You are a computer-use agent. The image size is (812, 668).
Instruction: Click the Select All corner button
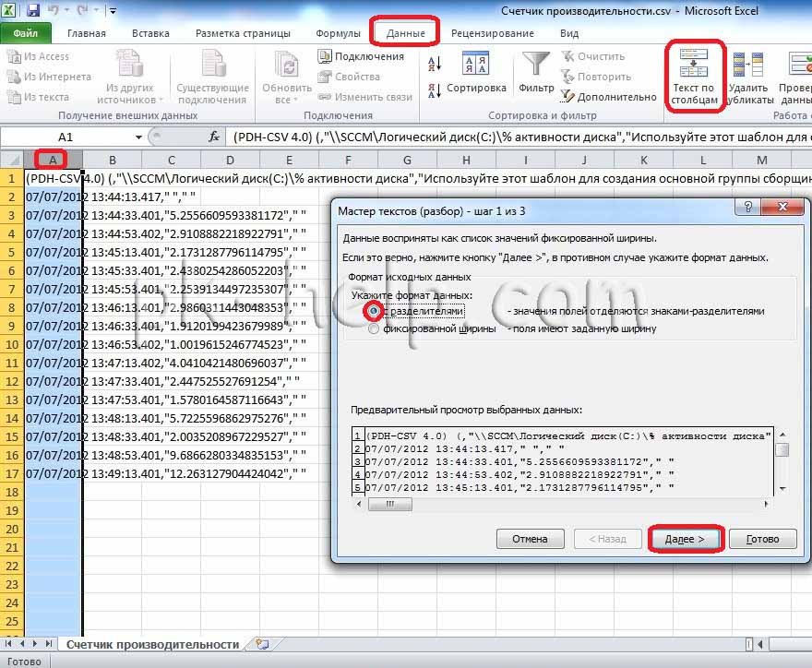[12, 160]
